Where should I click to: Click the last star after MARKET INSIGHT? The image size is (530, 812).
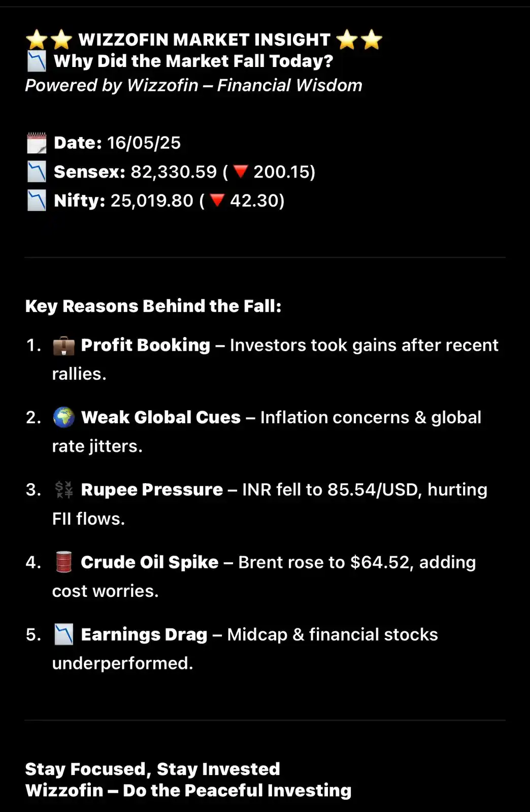tap(372, 40)
